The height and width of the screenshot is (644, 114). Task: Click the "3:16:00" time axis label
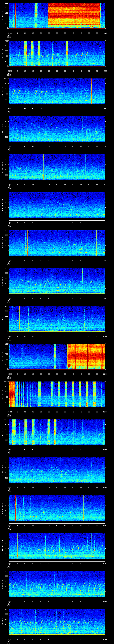[x=9, y=601]
